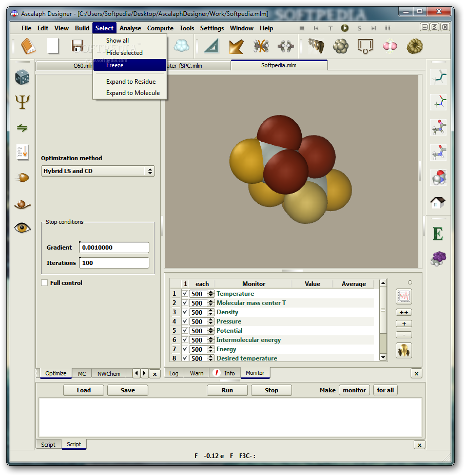
Task: Select blue ball-and-stick style icon
Action: [439, 153]
